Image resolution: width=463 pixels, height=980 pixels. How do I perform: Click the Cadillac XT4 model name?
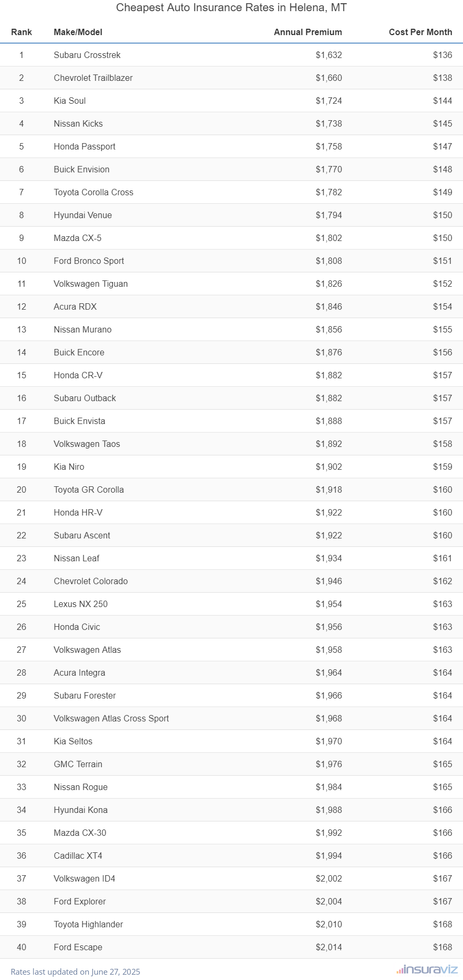[x=78, y=856]
